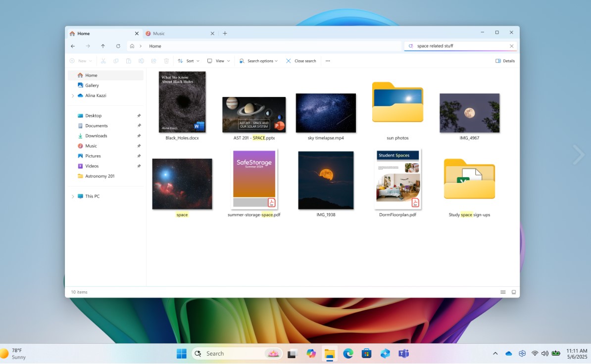Unpin Videos using its pin icon
591x364 pixels.
139,166
